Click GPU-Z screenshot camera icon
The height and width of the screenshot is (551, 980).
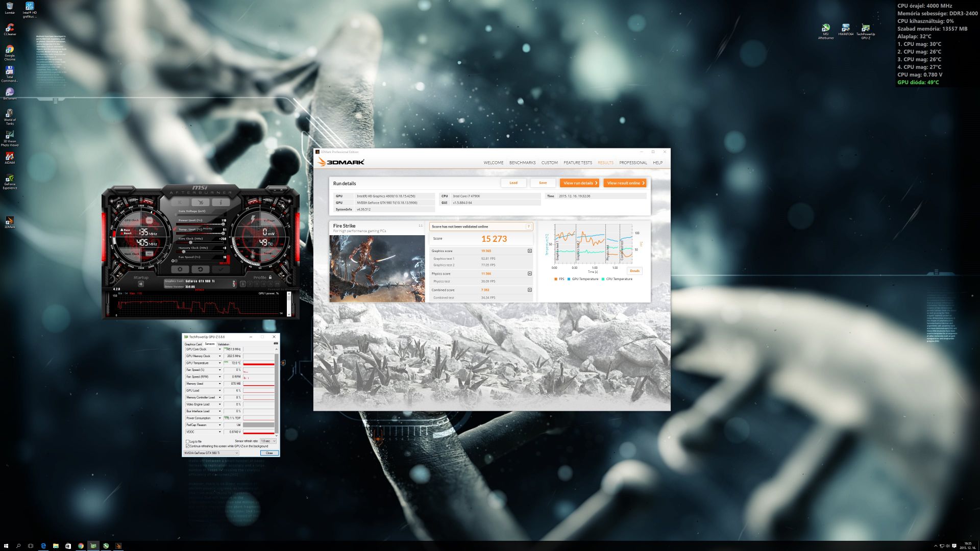coord(276,343)
